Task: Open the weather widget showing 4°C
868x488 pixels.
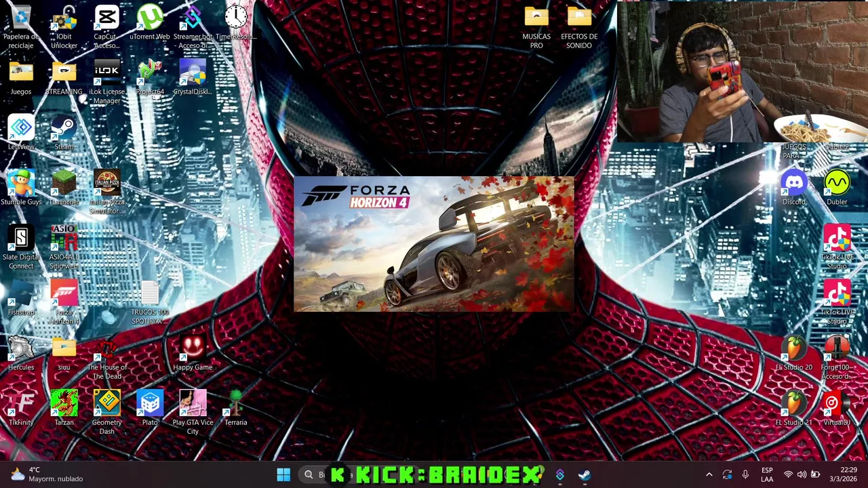Action: pos(46,474)
